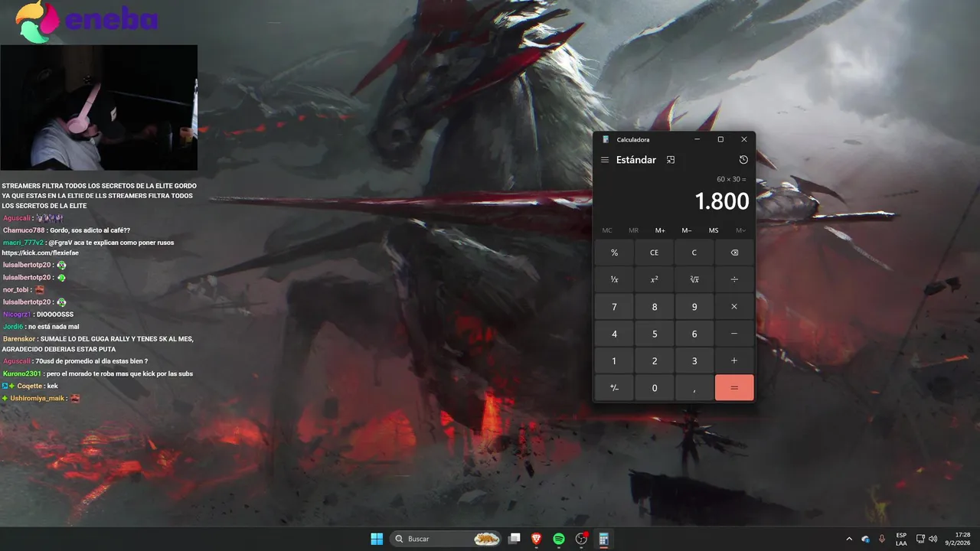This screenshot has height=551, width=980.
Task: Click the reciprocal 1/x key
Action: pyautogui.click(x=614, y=279)
